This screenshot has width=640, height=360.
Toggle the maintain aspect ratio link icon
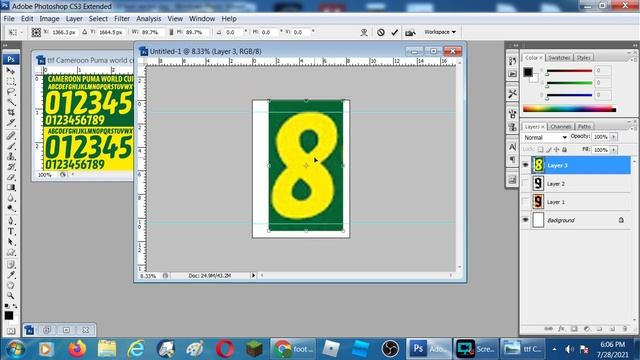click(171, 32)
